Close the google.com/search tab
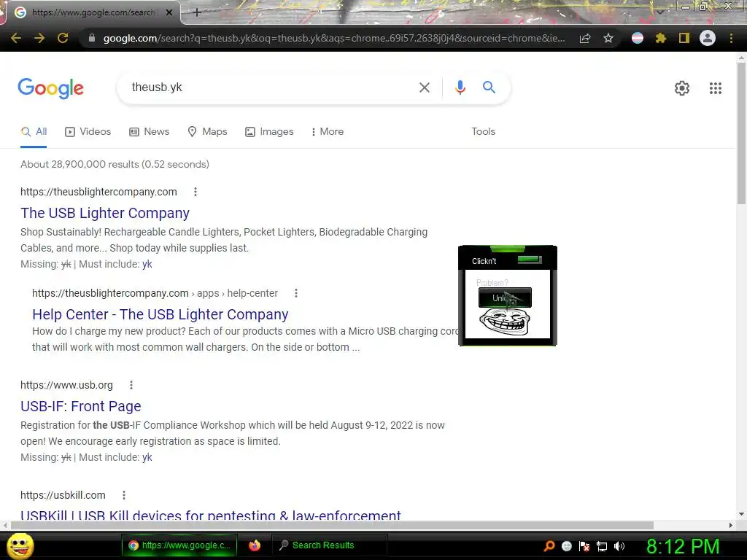 [169, 12]
